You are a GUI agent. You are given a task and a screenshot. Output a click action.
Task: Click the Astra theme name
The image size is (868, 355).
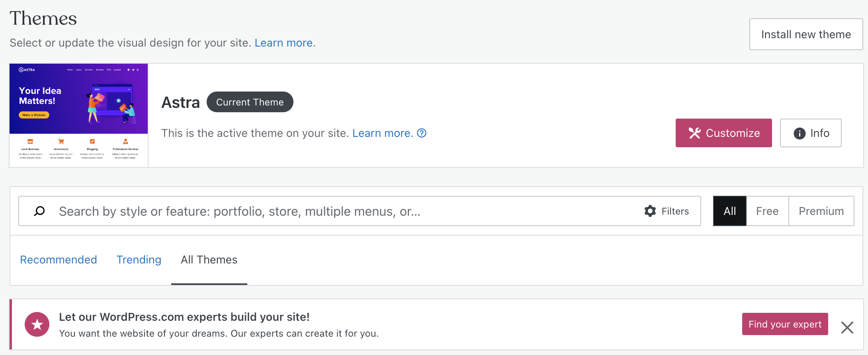180,102
